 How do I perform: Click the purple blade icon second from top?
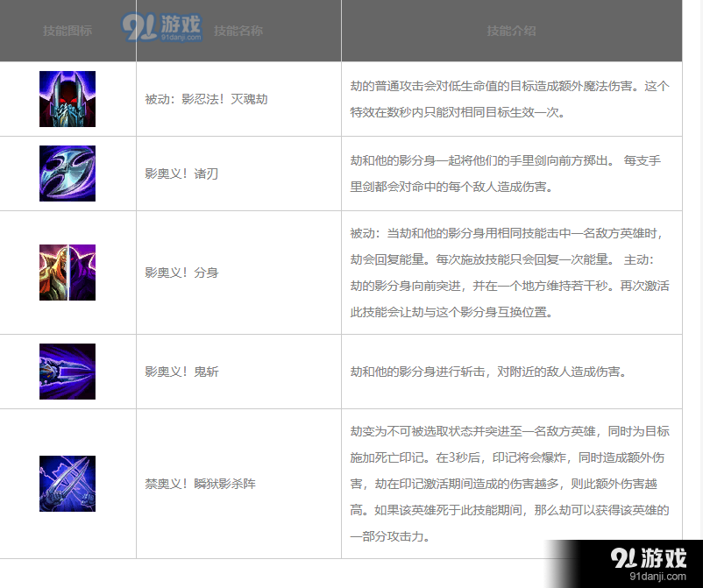tap(67, 173)
